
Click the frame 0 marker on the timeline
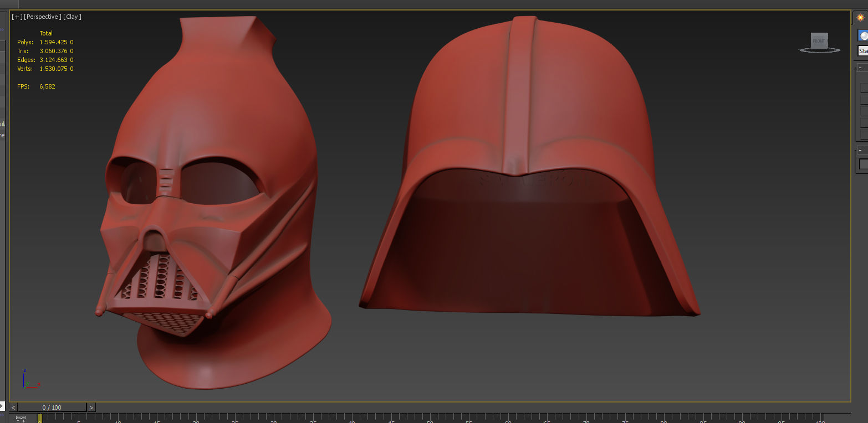point(40,419)
